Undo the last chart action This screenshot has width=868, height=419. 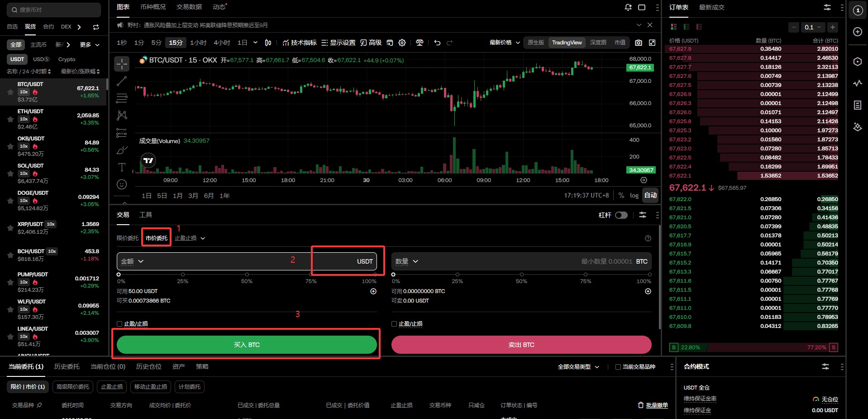[437, 43]
